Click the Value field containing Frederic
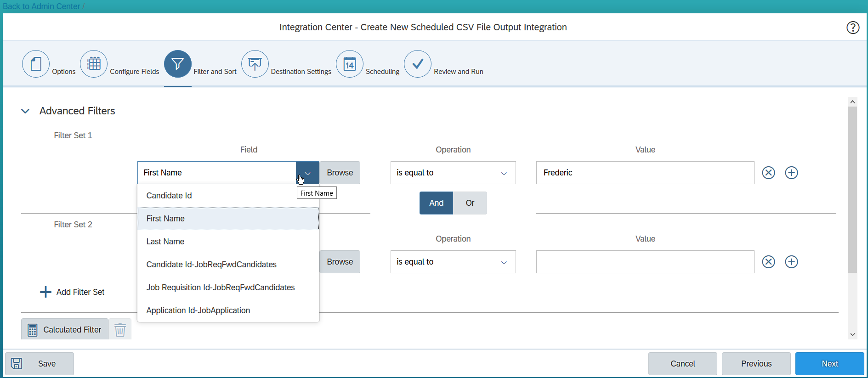This screenshot has height=378, width=868. pos(645,173)
